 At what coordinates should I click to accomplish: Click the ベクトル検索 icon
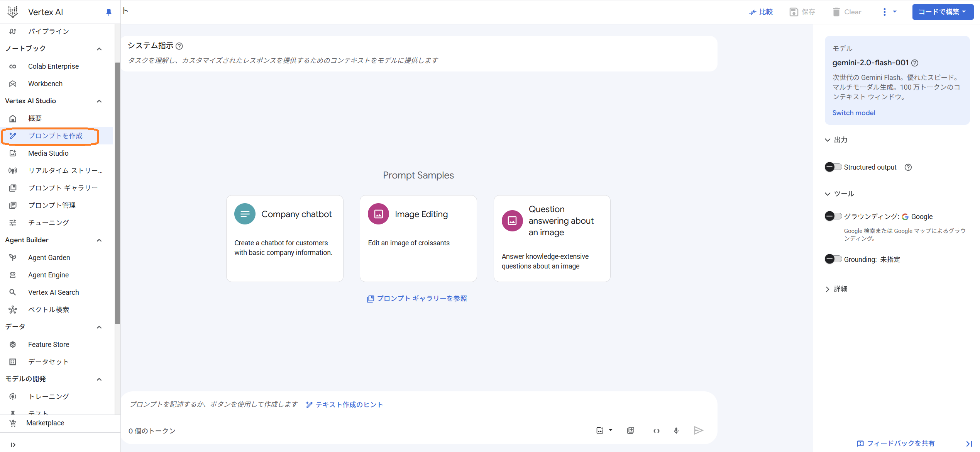[x=13, y=310]
